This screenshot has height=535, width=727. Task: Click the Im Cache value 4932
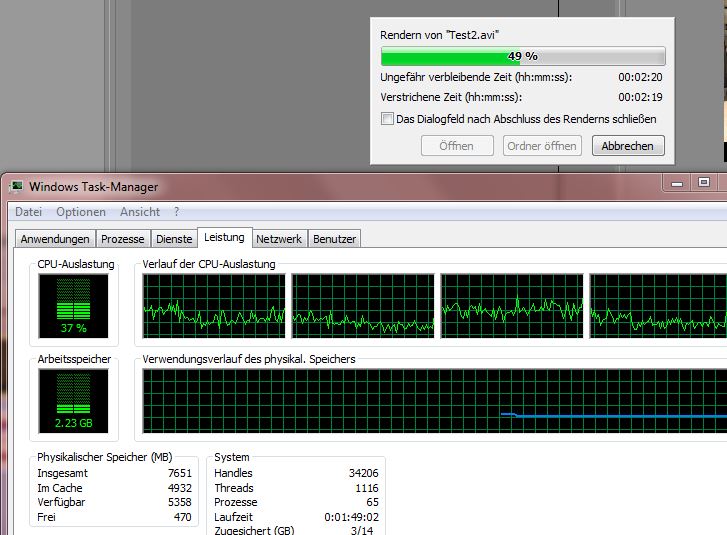[180, 488]
